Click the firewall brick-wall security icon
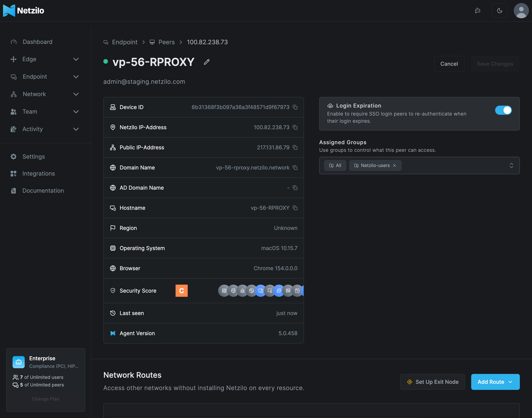Image resolution: width=532 pixels, height=418 pixels. coord(224,291)
